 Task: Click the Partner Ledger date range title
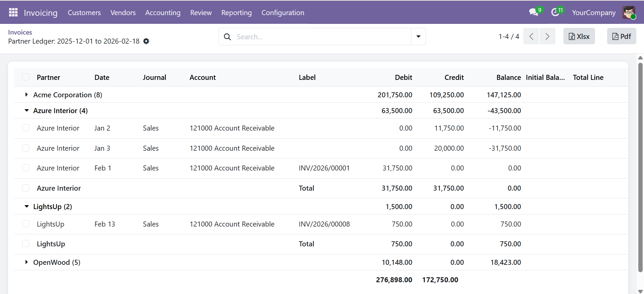(x=74, y=41)
